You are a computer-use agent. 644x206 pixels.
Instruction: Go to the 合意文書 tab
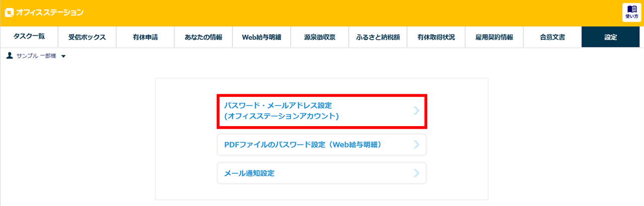[552, 37]
